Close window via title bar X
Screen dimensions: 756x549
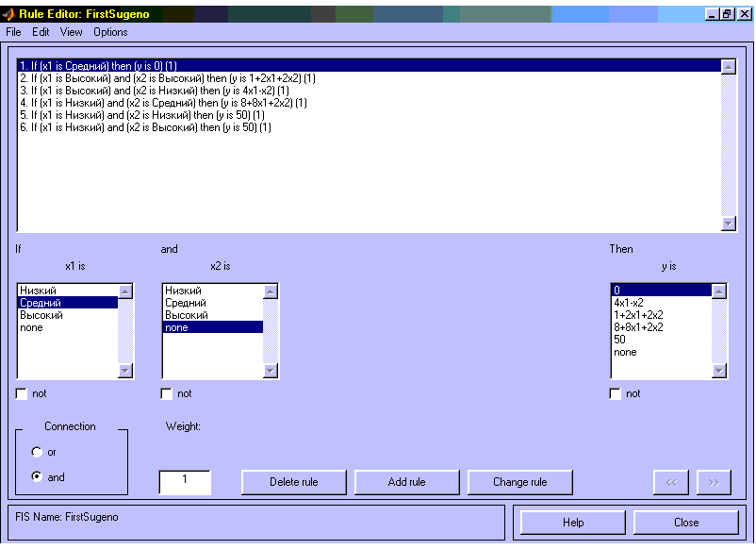coord(745,14)
